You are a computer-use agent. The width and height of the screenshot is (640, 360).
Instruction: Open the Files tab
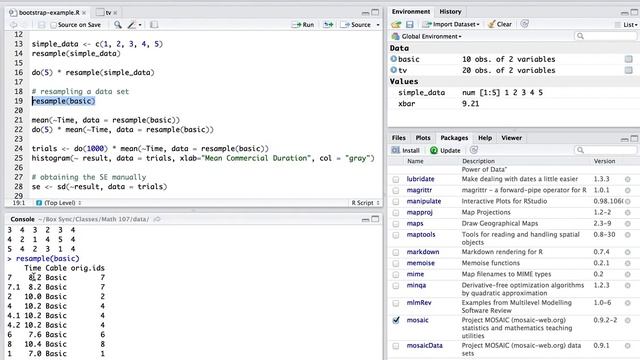coord(398,138)
